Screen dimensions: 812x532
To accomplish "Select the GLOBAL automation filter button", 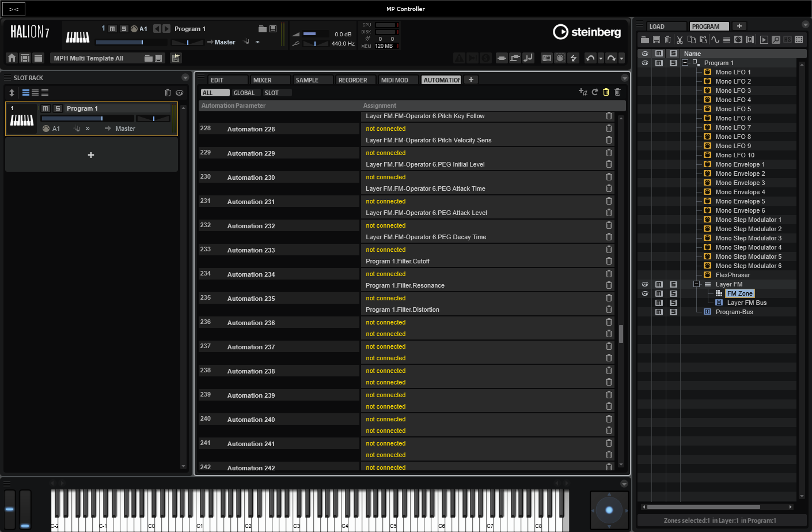I will (244, 93).
